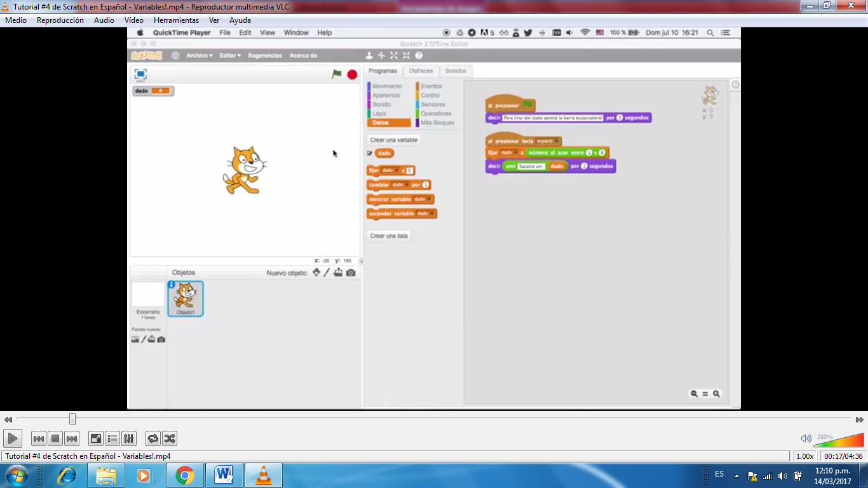Viewport: 868px width, 488px height.
Task: Choose a new sprite from the library icon
Action: [316, 272]
